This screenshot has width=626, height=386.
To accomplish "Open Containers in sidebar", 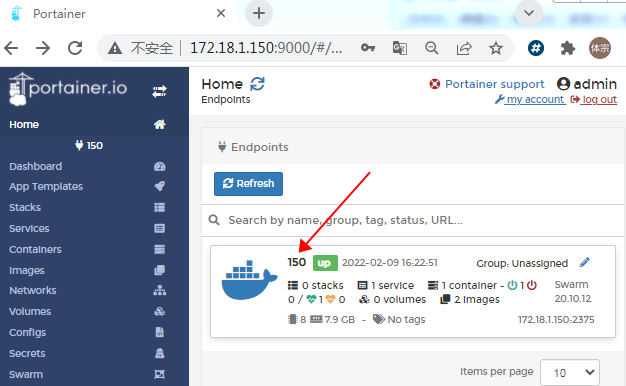I will (35, 249).
